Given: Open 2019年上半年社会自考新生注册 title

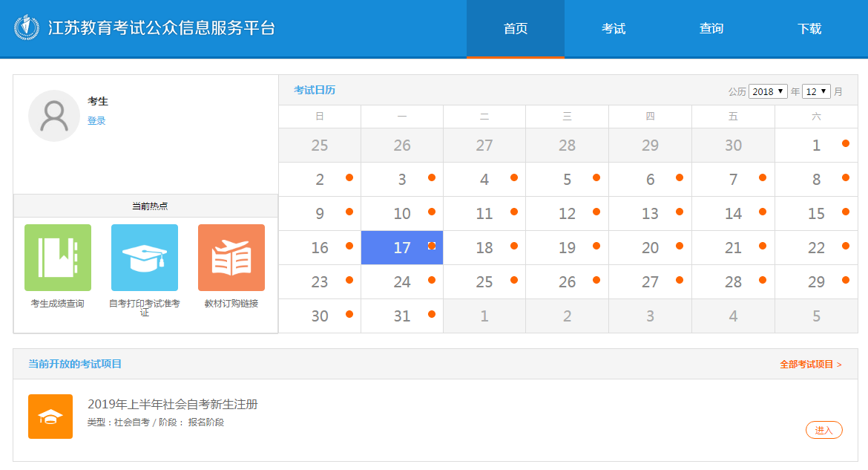Looking at the screenshot, I should coord(173,405).
